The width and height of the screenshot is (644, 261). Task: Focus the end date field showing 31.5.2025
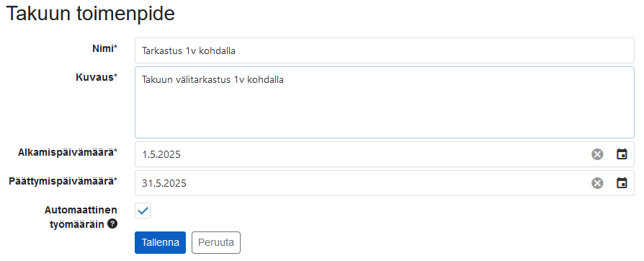(362, 183)
